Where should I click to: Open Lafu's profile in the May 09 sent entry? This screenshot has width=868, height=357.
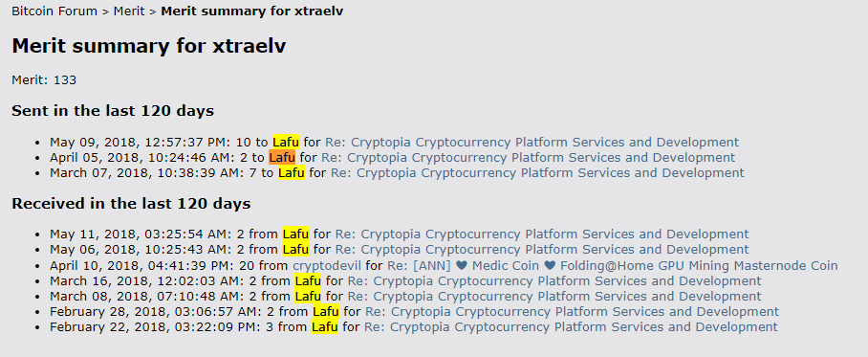pos(286,142)
